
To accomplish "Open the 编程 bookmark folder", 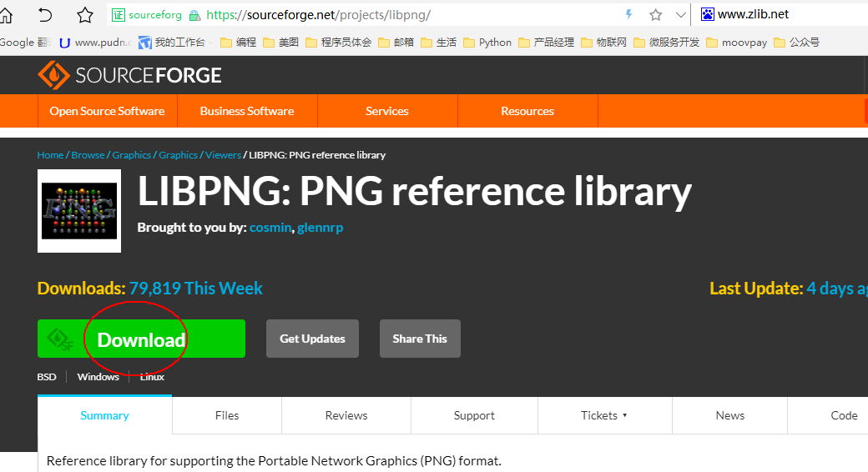I will 239,43.
